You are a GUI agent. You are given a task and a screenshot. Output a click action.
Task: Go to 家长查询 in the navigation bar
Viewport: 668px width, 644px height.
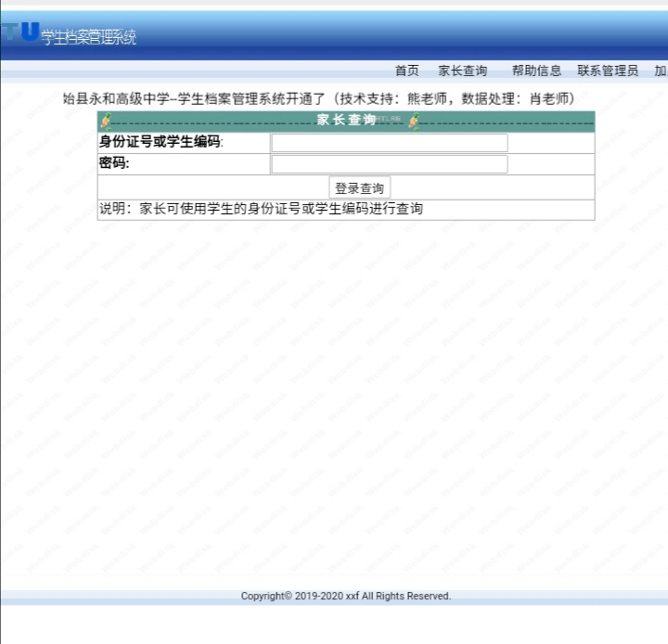[462, 71]
